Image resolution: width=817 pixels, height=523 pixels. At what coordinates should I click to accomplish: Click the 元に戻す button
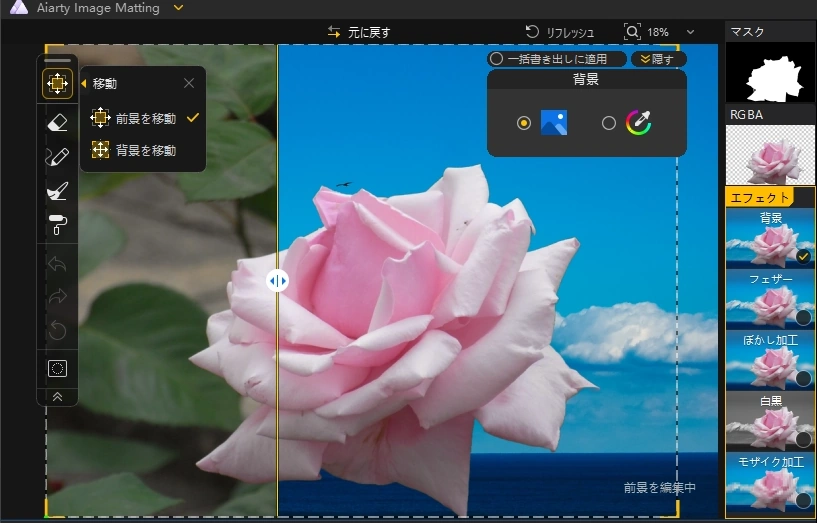click(359, 32)
